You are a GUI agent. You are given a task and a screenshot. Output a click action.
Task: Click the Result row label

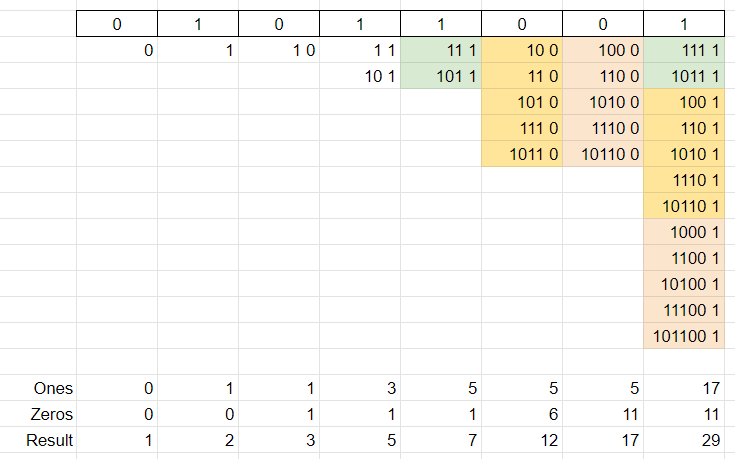pyautogui.click(x=50, y=440)
